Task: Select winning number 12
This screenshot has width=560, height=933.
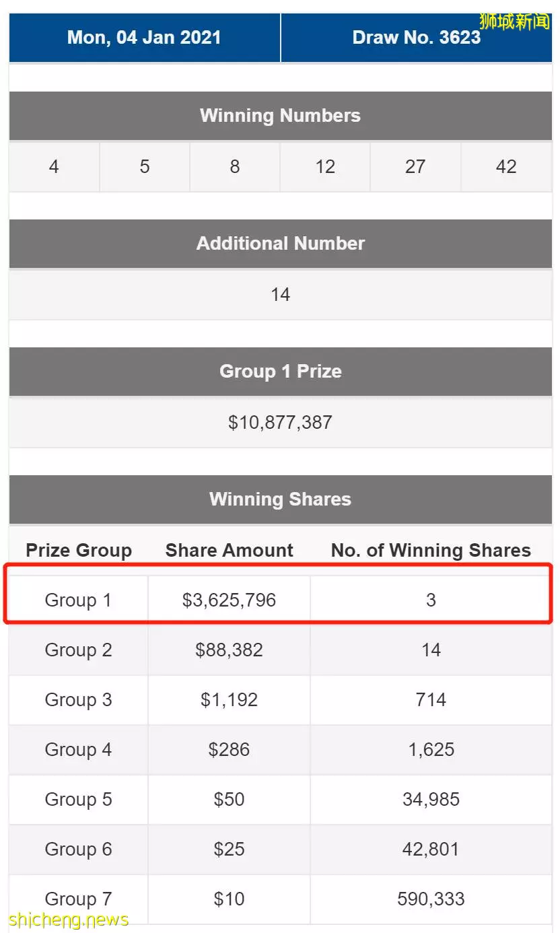Action: (x=325, y=167)
